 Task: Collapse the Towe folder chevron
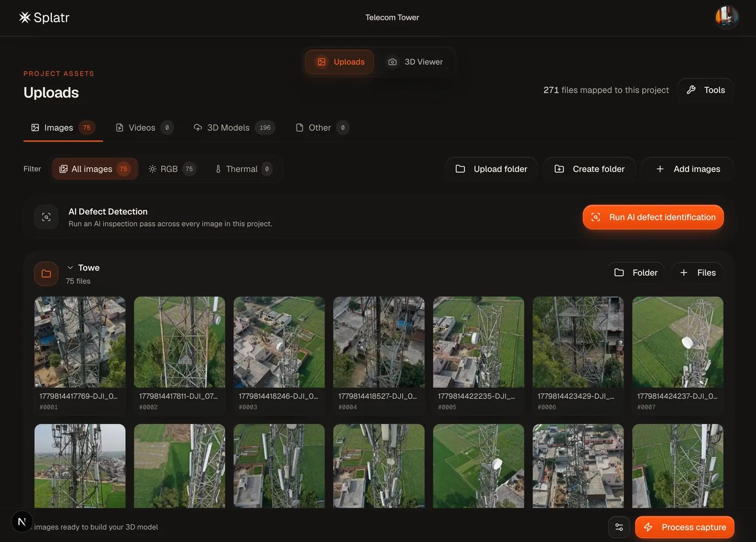[70, 268]
